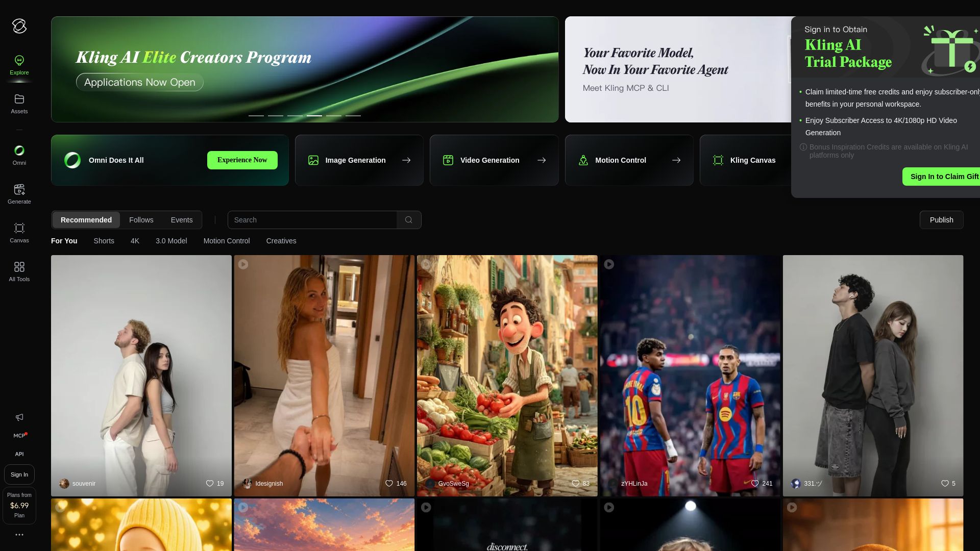Click play icon on the Idesignish video
This screenshot has width=980, height=551.
point(243,264)
